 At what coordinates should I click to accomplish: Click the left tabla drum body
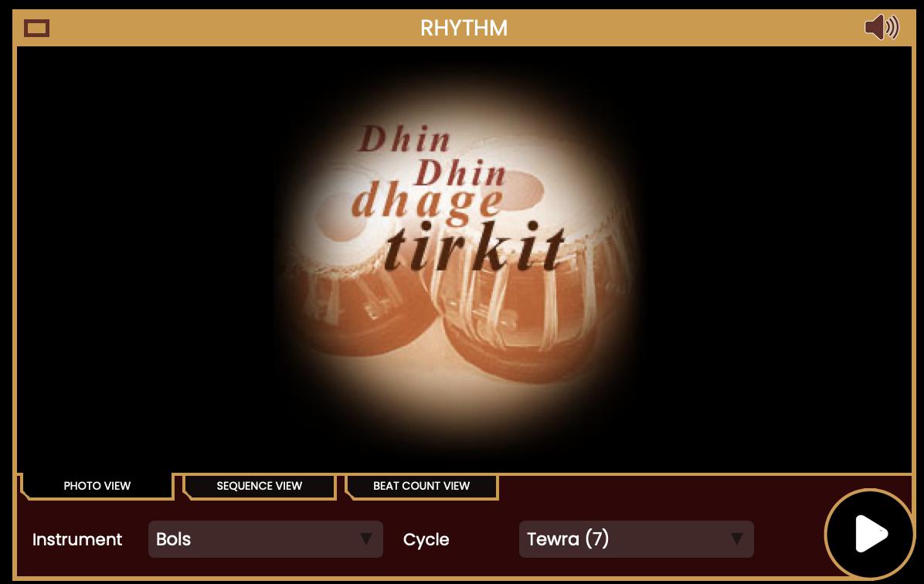(x=359, y=307)
